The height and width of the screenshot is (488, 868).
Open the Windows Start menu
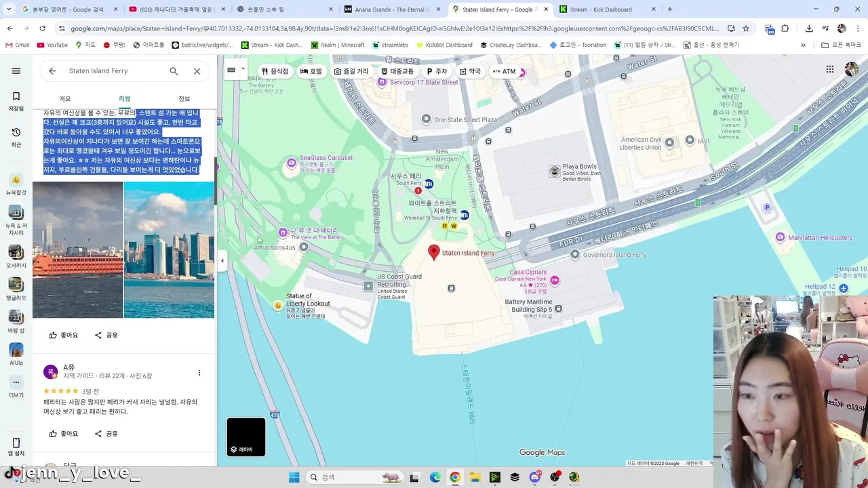pyautogui.click(x=294, y=477)
